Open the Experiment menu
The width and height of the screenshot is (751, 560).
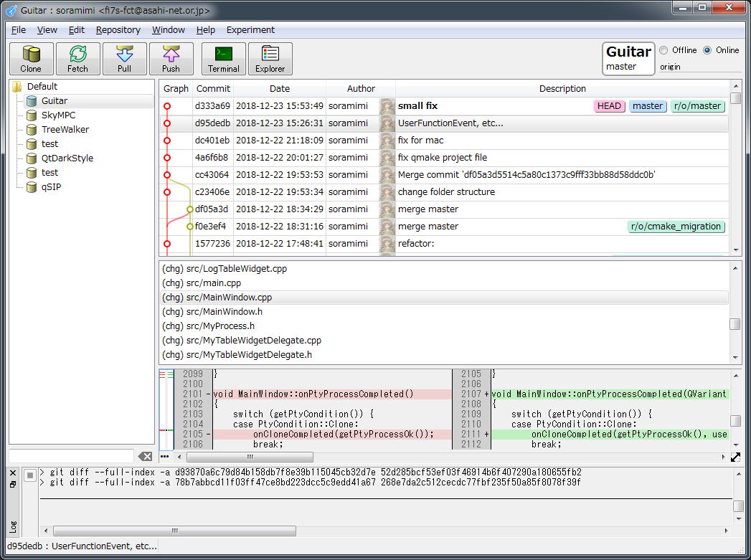click(x=250, y=30)
